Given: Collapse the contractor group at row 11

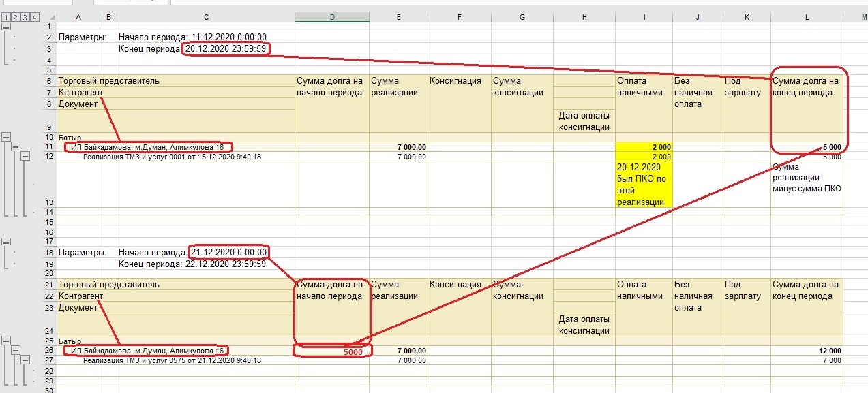Looking at the screenshot, I should pyautogui.click(x=16, y=147).
